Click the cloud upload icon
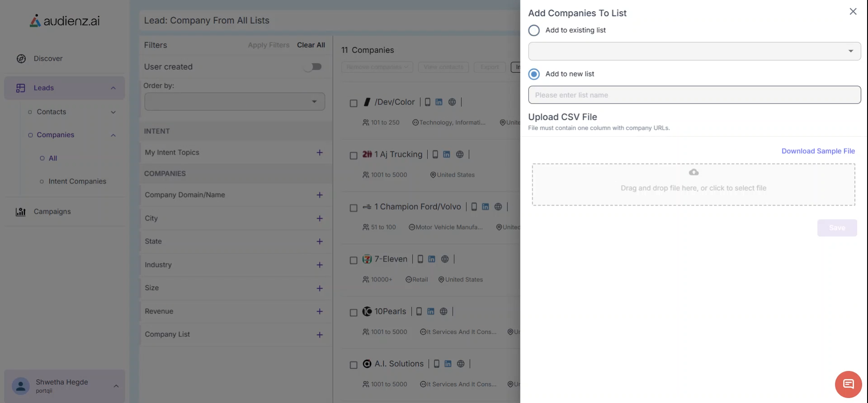The height and width of the screenshot is (403, 868). (693, 172)
